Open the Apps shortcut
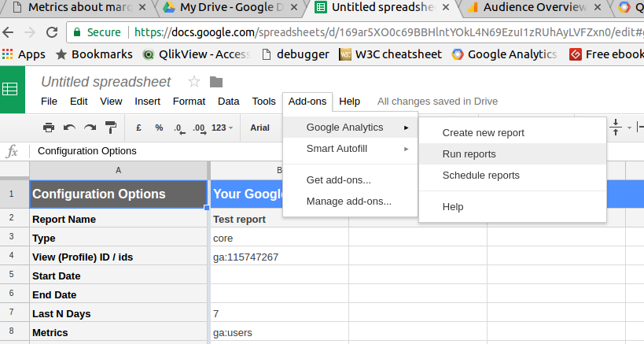 tap(24, 54)
